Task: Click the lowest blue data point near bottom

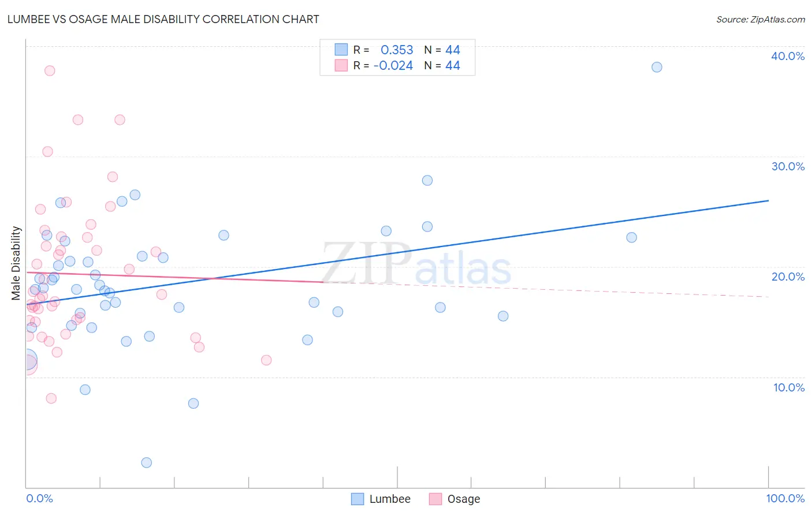Action: (x=147, y=462)
